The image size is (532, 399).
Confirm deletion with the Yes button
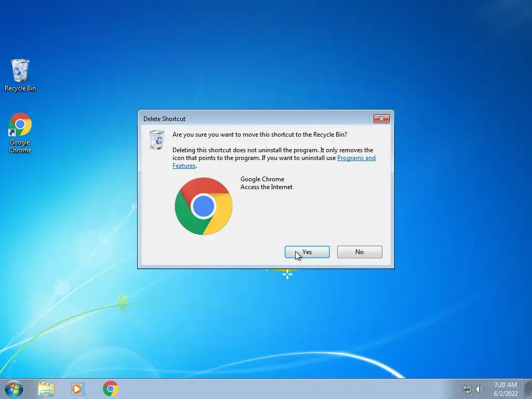[307, 252]
